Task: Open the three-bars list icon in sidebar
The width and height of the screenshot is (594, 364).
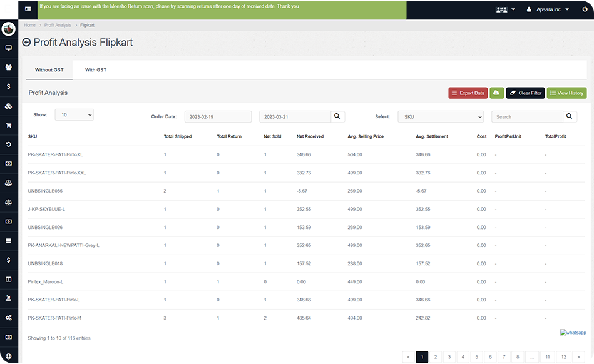Action: click(x=9, y=241)
